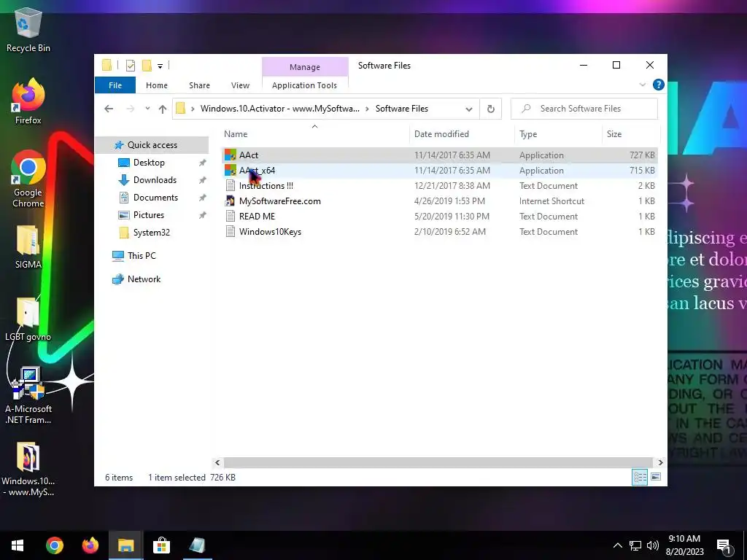Open Firefox from the taskbar

coord(90,545)
